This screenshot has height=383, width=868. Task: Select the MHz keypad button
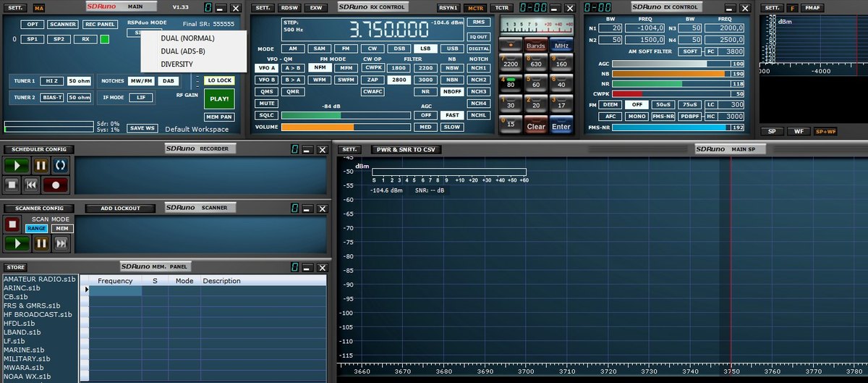pos(561,45)
